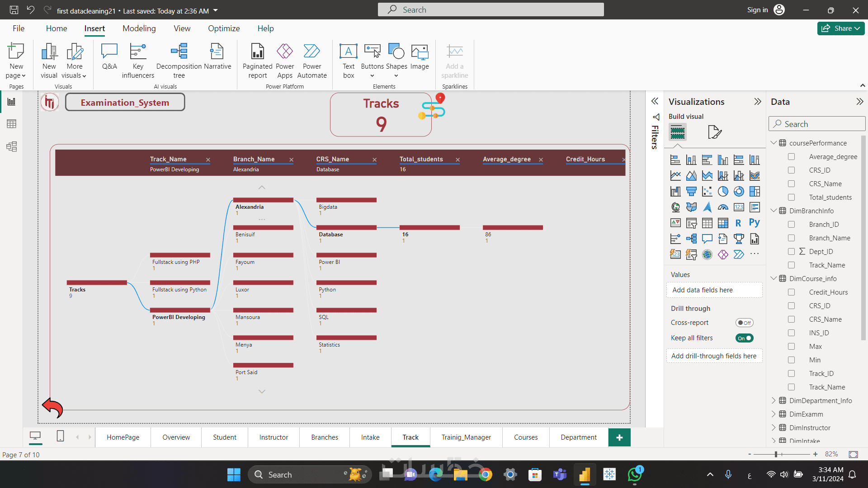Insert a Text box element
This screenshot has width=868, height=488.
click(348, 61)
